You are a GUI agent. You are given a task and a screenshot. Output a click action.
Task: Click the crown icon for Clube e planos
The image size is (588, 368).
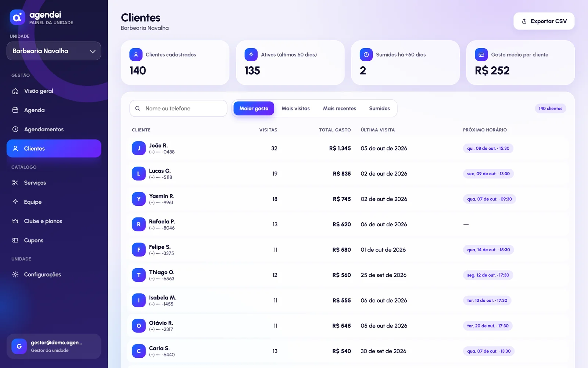click(15, 221)
